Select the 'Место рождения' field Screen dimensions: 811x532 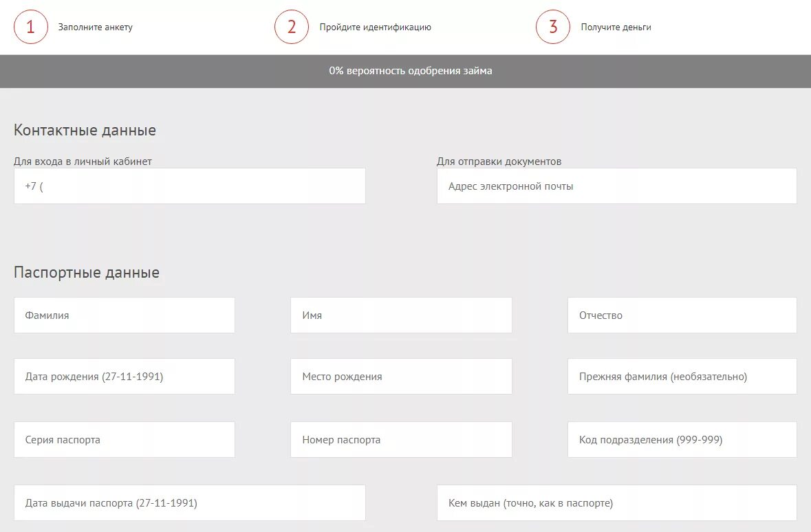401,377
